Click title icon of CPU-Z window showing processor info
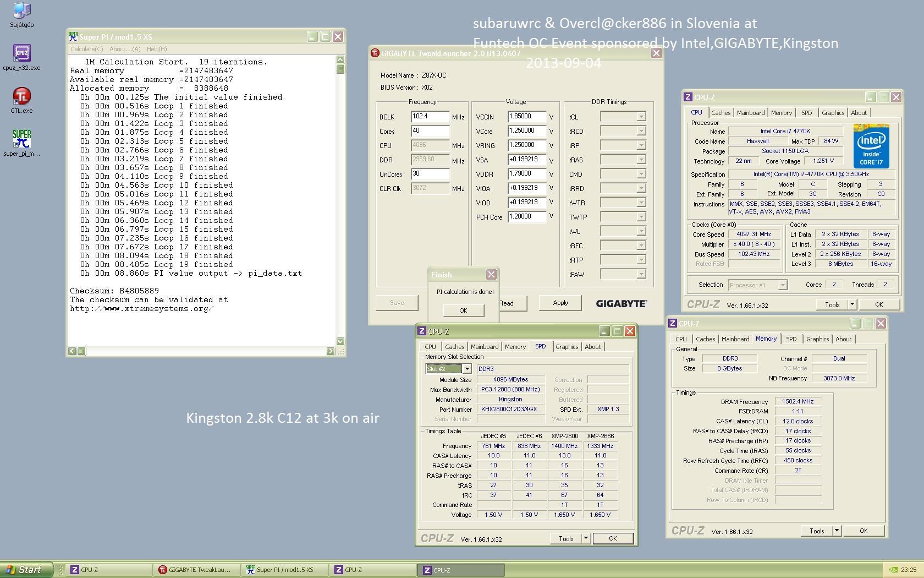The width and height of the screenshot is (924, 578). pos(687,97)
